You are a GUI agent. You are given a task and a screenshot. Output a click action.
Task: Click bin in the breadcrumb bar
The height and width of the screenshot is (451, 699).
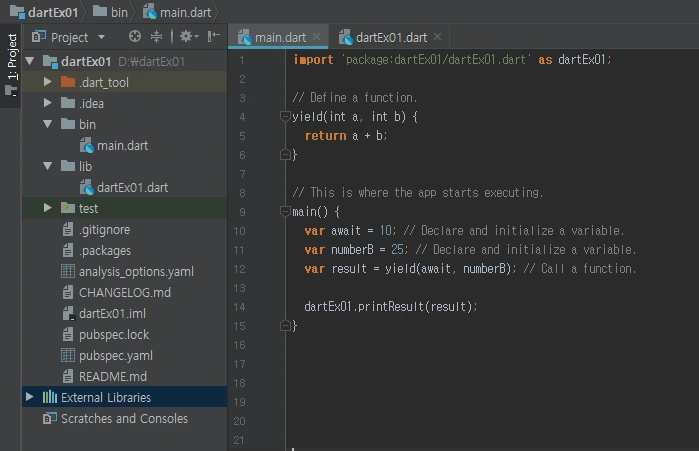pos(119,11)
